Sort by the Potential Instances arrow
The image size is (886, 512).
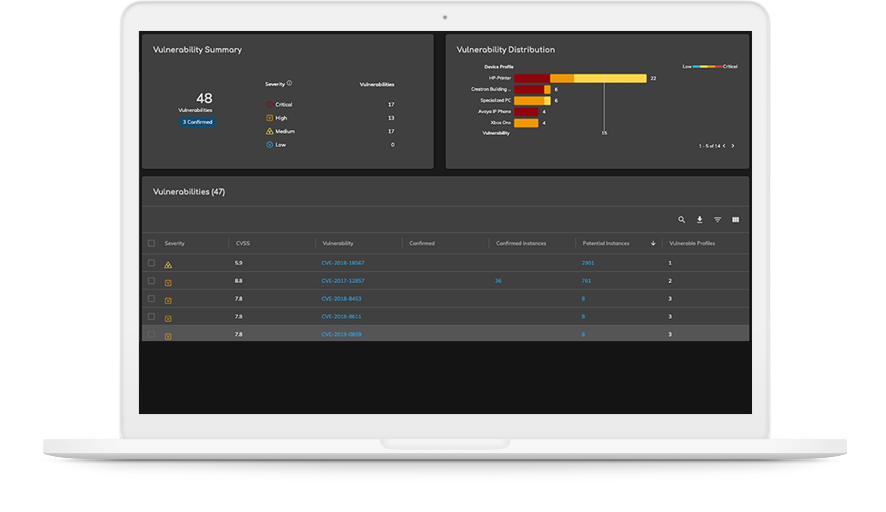click(653, 243)
